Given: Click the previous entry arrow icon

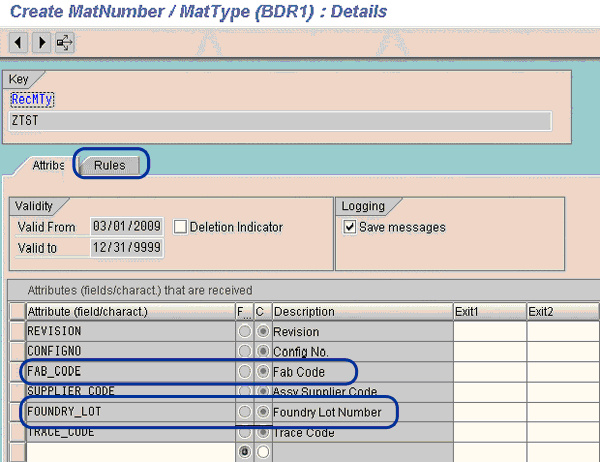Looking at the screenshot, I should [18, 43].
